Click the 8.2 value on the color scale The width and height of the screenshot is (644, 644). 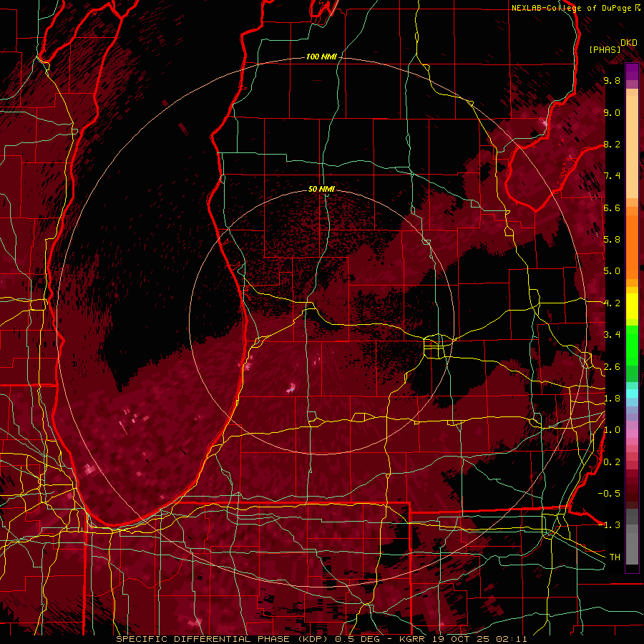pos(612,144)
